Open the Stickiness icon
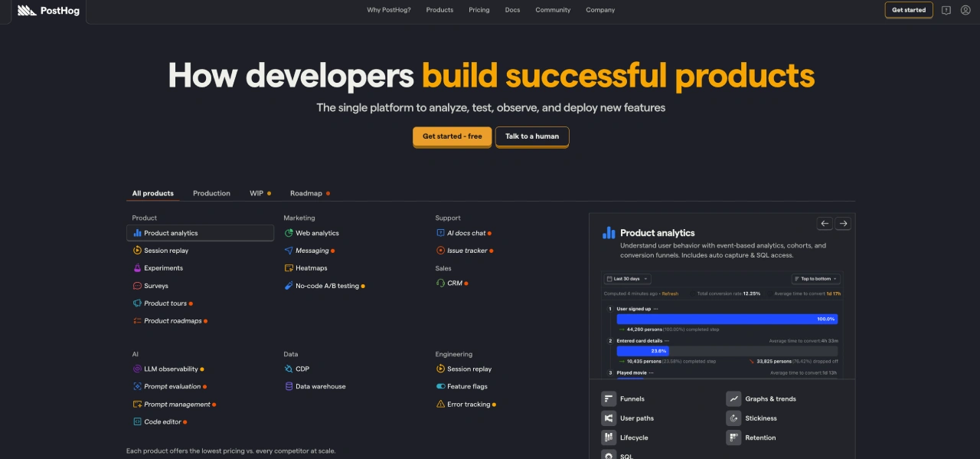980x459 pixels. point(733,418)
